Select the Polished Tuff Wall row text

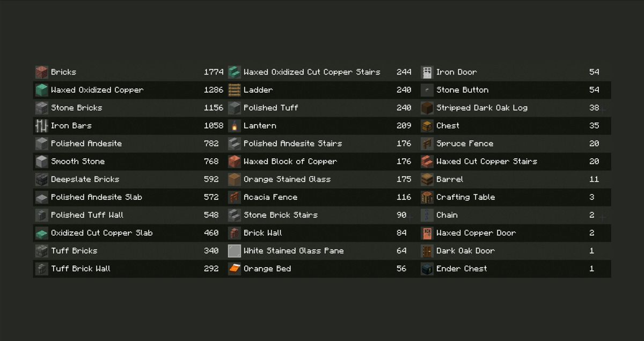87,215
